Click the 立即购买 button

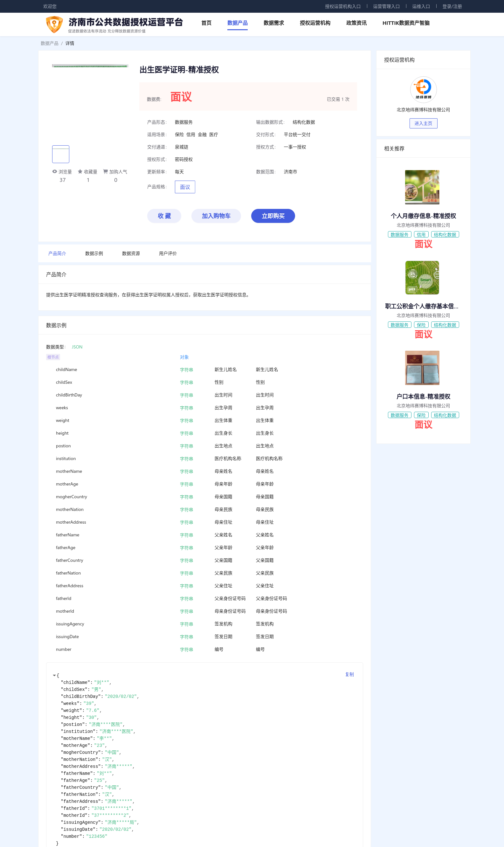coord(273,216)
